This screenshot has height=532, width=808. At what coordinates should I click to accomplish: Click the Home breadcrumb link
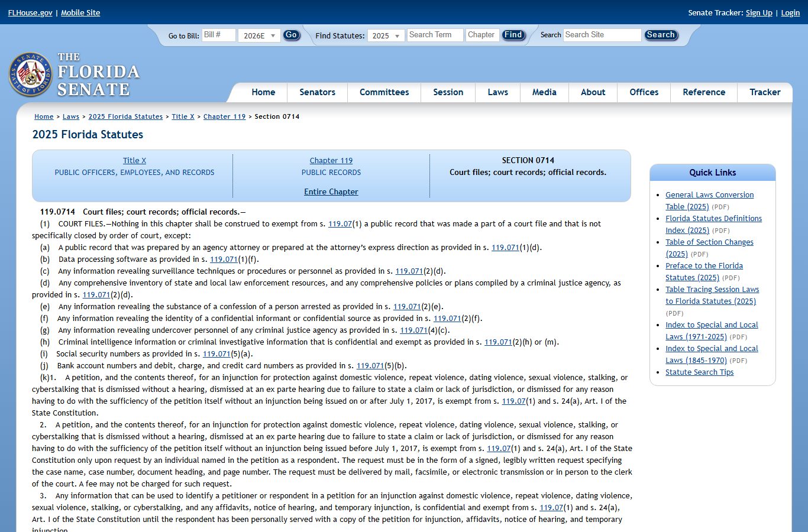pyautogui.click(x=44, y=116)
